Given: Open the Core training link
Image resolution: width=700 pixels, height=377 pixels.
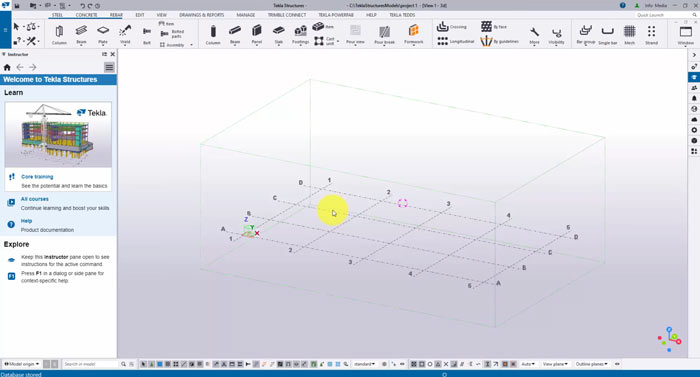Looking at the screenshot, I should [x=37, y=177].
